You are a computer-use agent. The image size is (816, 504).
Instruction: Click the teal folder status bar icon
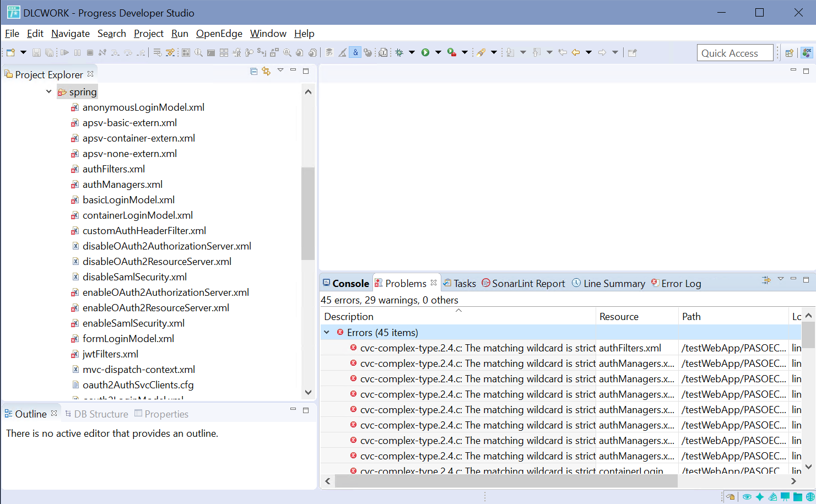click(x=797, y=497)
